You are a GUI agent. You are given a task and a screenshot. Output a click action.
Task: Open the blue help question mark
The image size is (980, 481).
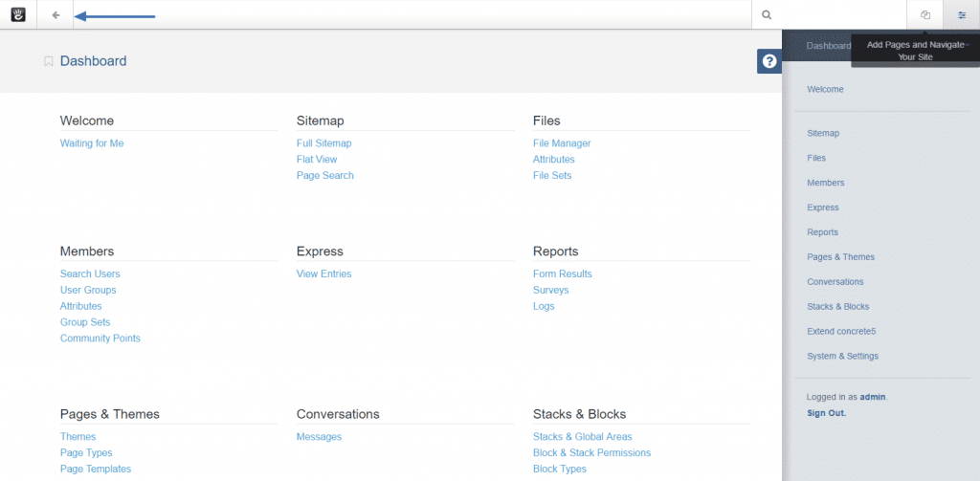pos(768,61)
